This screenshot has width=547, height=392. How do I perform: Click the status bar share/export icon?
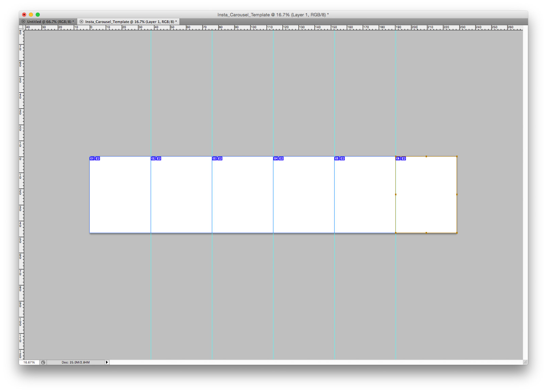point(43,362)
